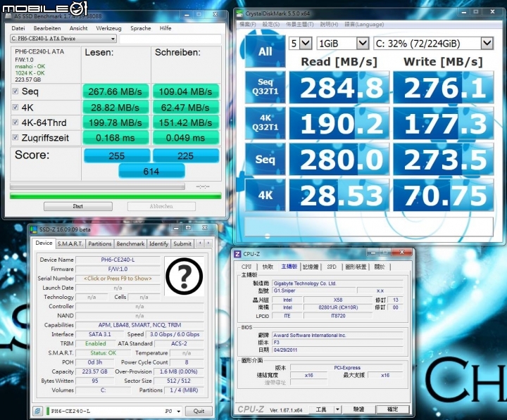The image size is (507, 420).
Task: Click the 70.75 4K write result
Action: (444, 196)
